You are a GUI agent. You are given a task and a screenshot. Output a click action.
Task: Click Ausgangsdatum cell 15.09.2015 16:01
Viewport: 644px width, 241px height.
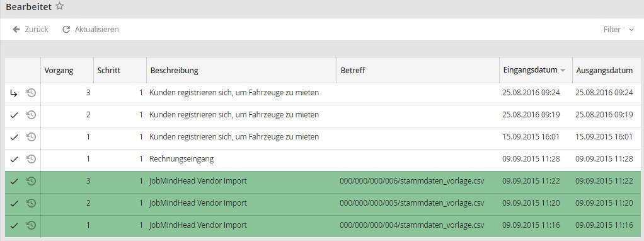click(x=604, y=137)
